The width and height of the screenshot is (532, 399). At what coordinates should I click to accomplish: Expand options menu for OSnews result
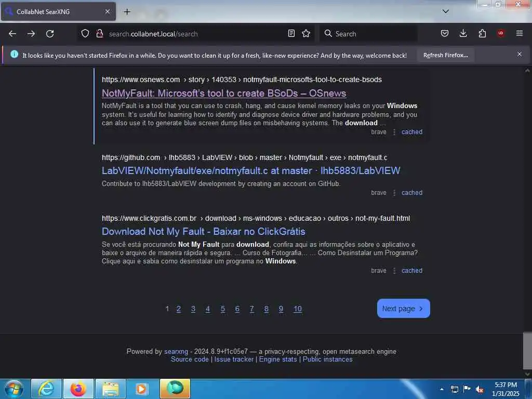pos(394,132)
